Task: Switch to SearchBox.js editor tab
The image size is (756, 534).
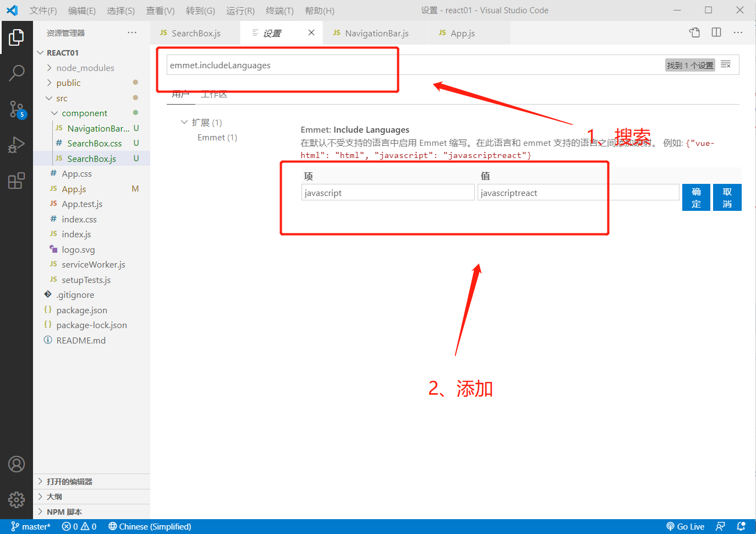Action: tap(195, 33)
